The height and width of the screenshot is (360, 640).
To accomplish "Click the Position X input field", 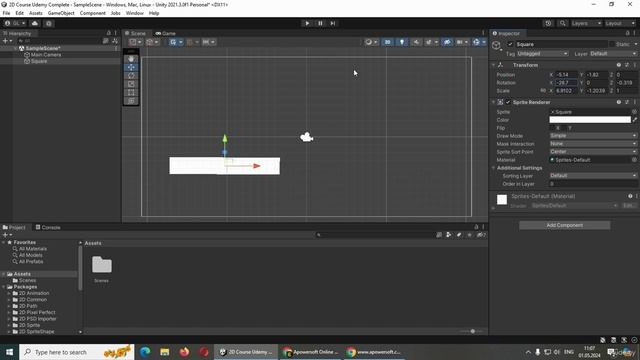I will tap(567, 75).
